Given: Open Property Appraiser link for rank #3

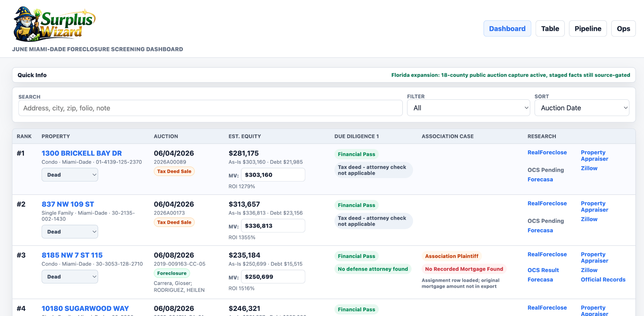Looking at the screenshot, I should tap(594, 258).
